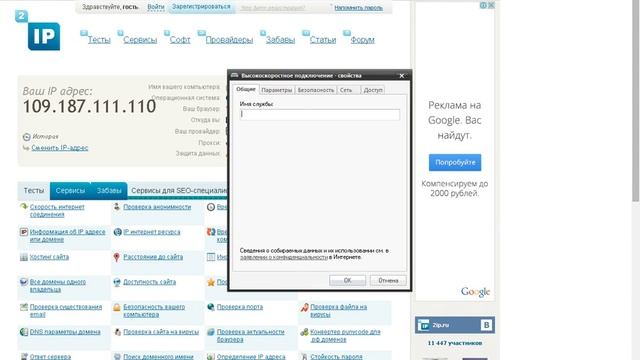Click the speed test arrow icon
Viewport: 640px width, 360px height.
click(24, 207)
